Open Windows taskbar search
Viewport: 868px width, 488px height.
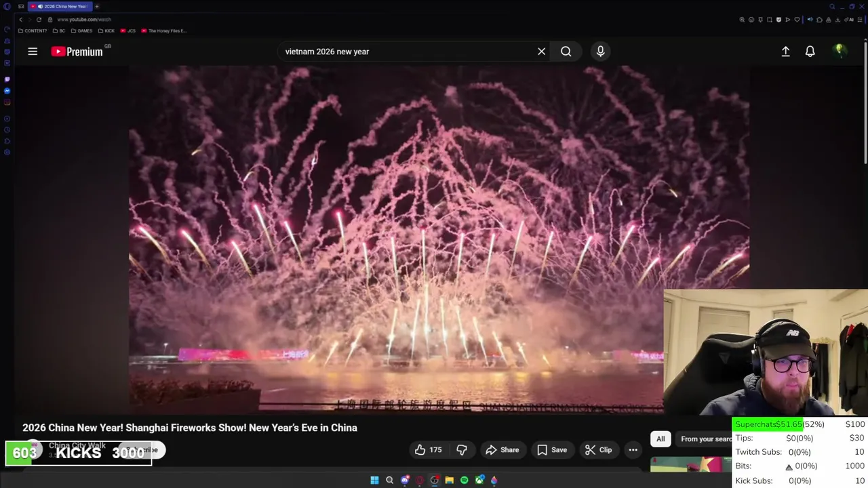(389, 480)
